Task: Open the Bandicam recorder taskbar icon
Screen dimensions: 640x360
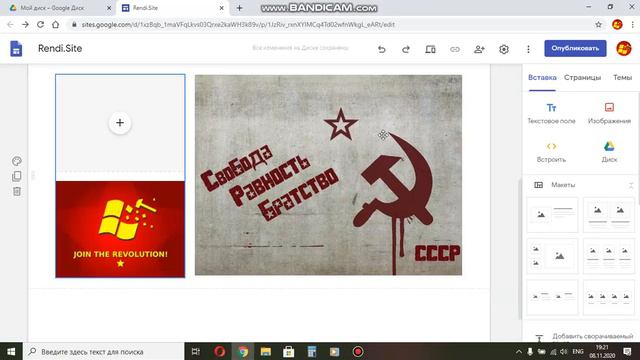Action: coord(358,351)
